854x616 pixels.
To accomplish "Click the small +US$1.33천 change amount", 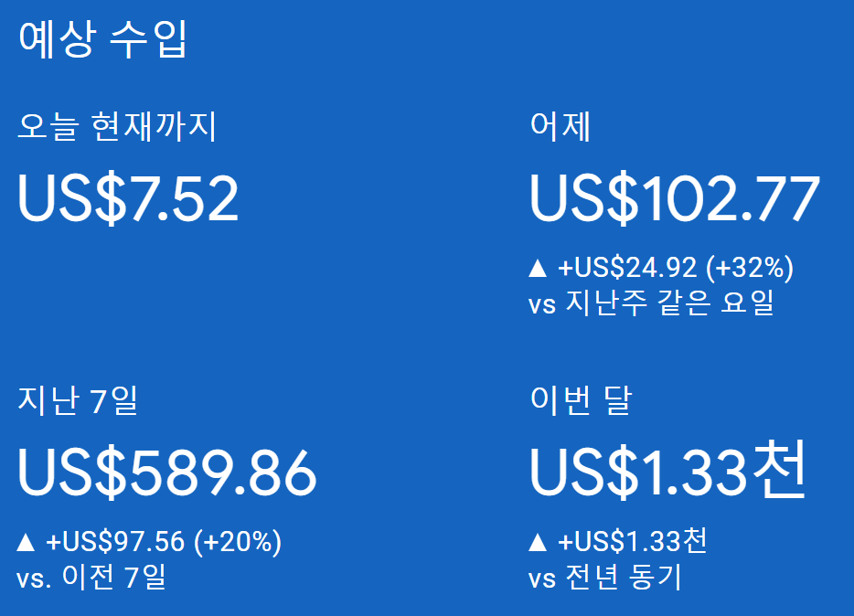I will (633, 543).
